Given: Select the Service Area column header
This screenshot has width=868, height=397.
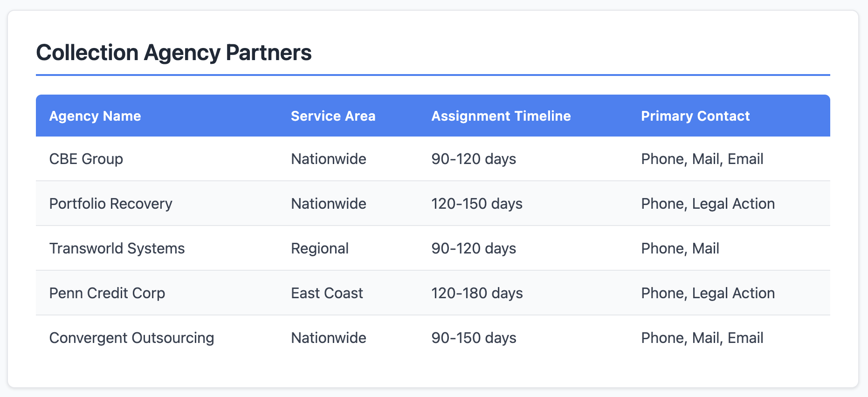Looking at the screenshot, I should tap(333, 116).
